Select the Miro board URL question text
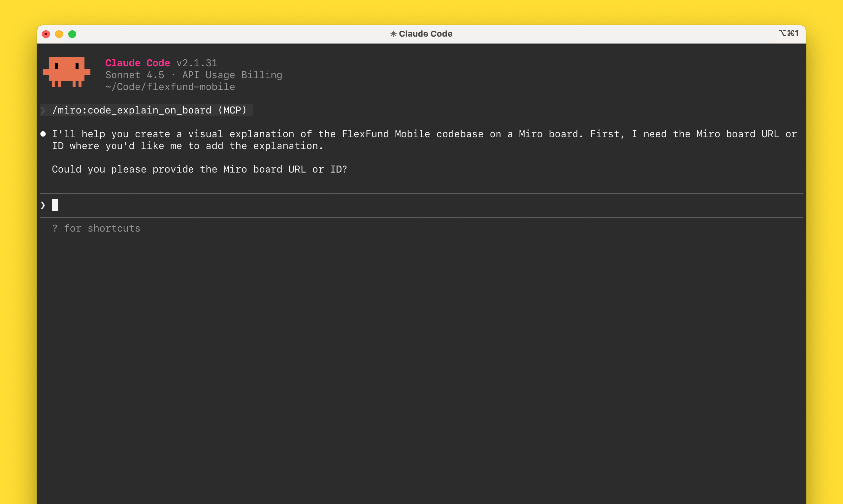The width and height of the screenshot is (843, 504). (x=200, y=169)
